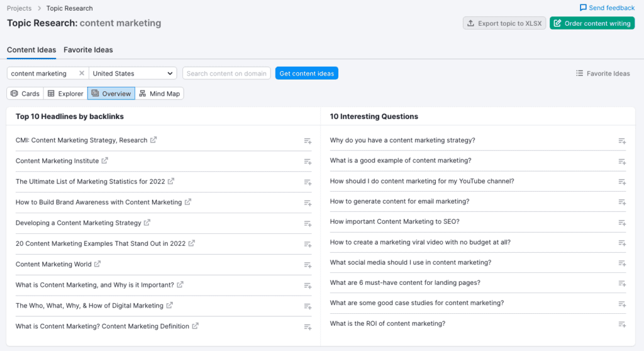Switch to Explorer view
The width and height of the screenshot is (644, 351).
coord(65,94)
